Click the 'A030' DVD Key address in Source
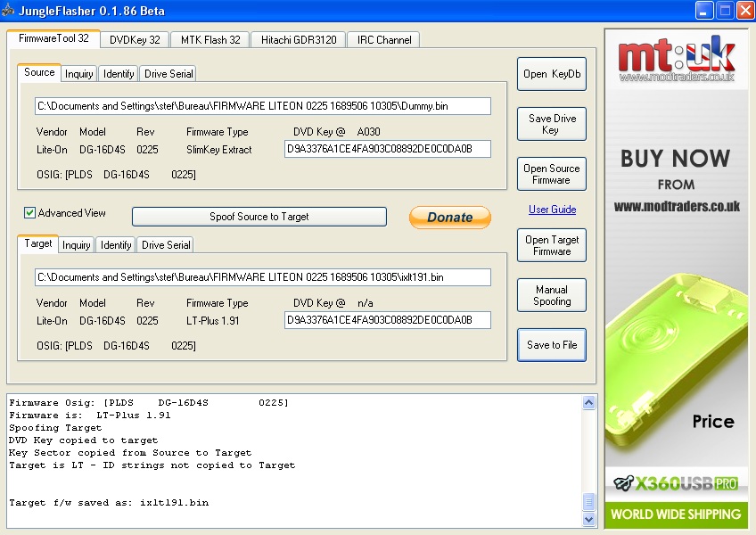 pos(369,132)
